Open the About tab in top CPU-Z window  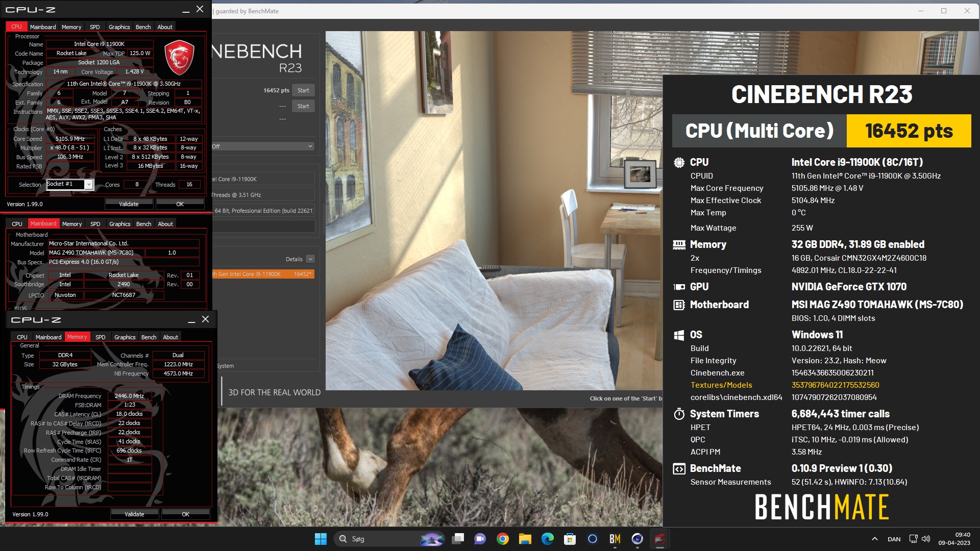tap(165, 27)
